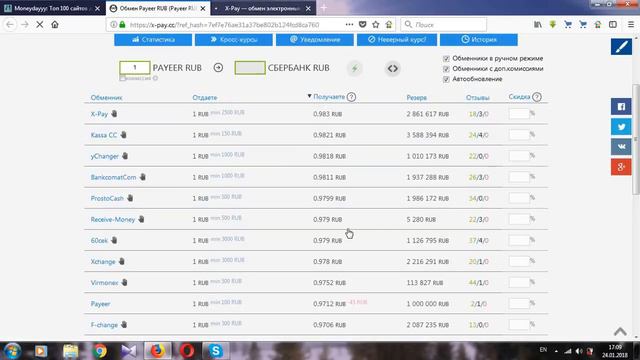
Task: Open BankcomatCom exchanger link
Action: [x=113, y=178]
